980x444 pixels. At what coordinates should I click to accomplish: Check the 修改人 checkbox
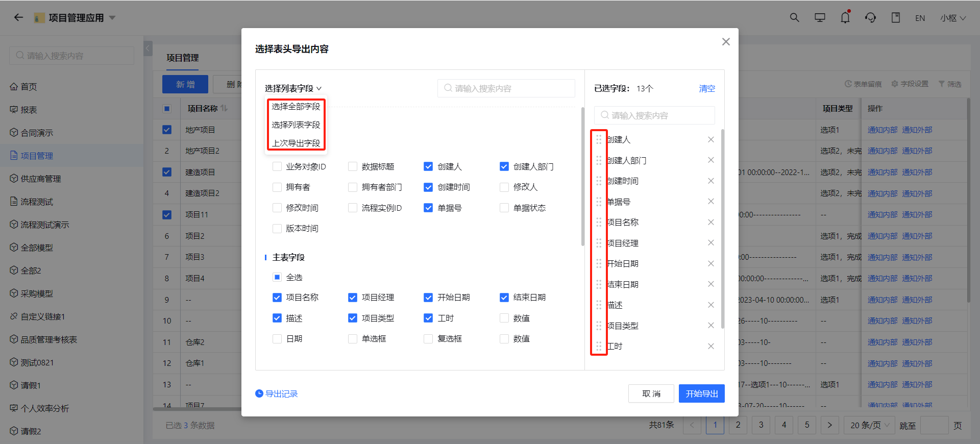504,187
